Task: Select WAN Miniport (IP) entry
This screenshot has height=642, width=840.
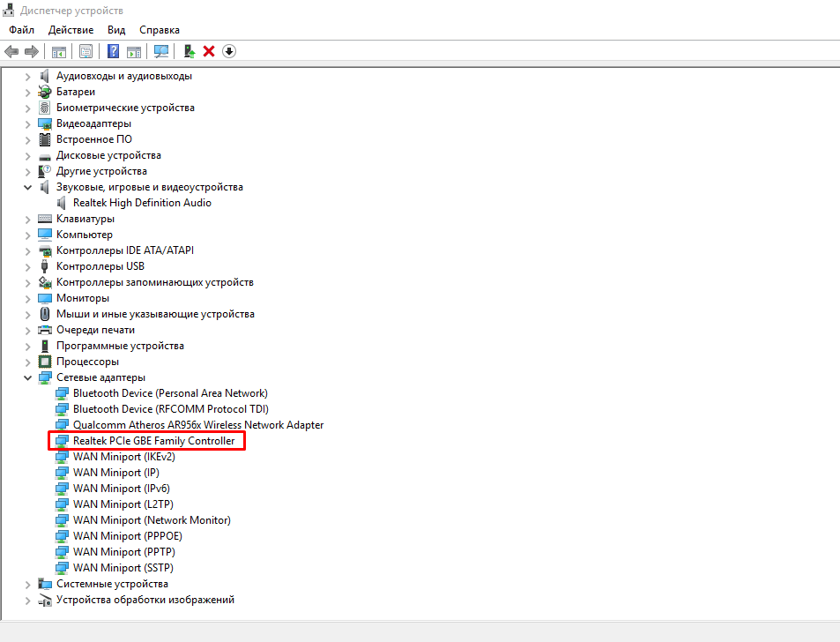Action: (x=116, y=473)
